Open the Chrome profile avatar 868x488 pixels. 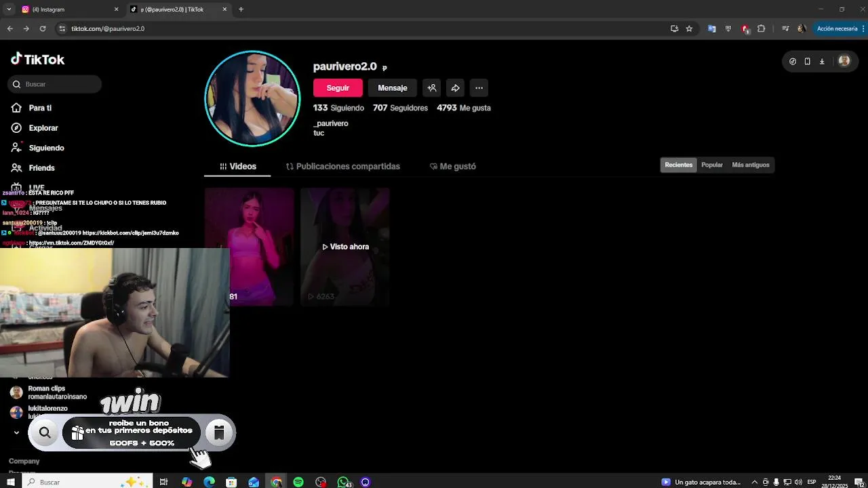click(802, 28)
